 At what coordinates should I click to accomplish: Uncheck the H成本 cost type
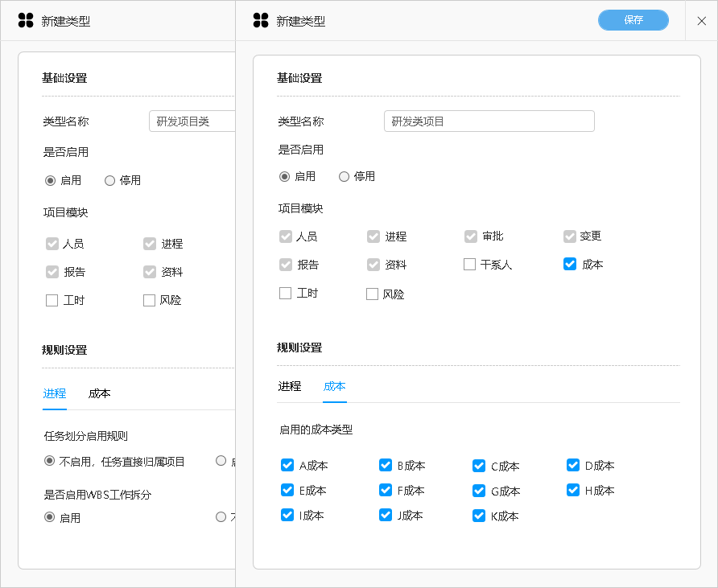coord(573,490)
